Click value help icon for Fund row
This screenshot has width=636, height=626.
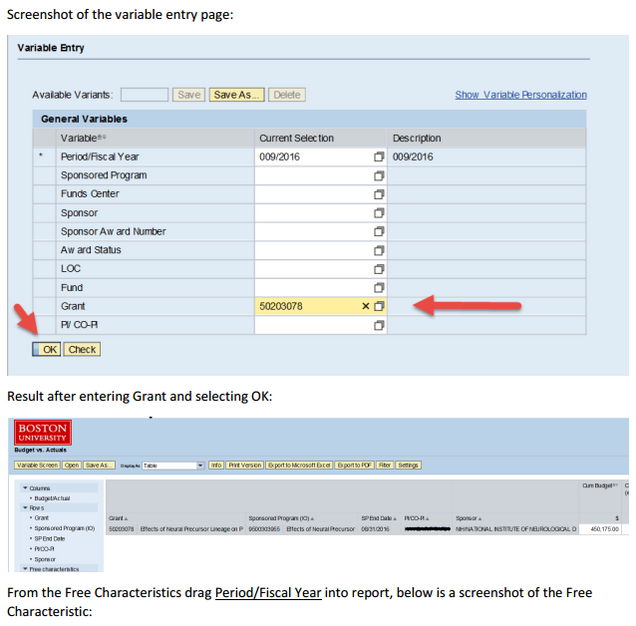[379, 288]
